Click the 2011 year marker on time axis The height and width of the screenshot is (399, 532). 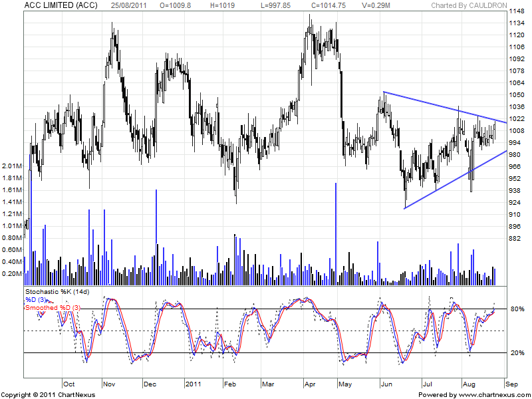(193, 384)
